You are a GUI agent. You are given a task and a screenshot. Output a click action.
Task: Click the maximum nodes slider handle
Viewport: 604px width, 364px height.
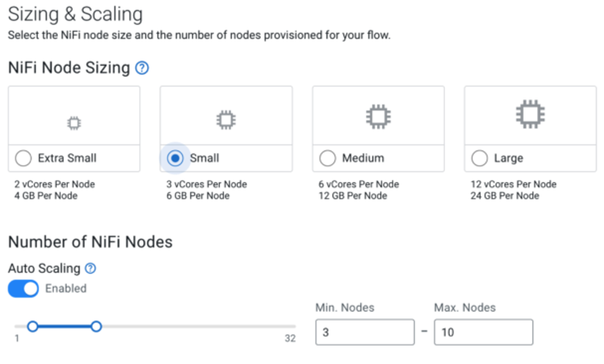pos(96,327)
